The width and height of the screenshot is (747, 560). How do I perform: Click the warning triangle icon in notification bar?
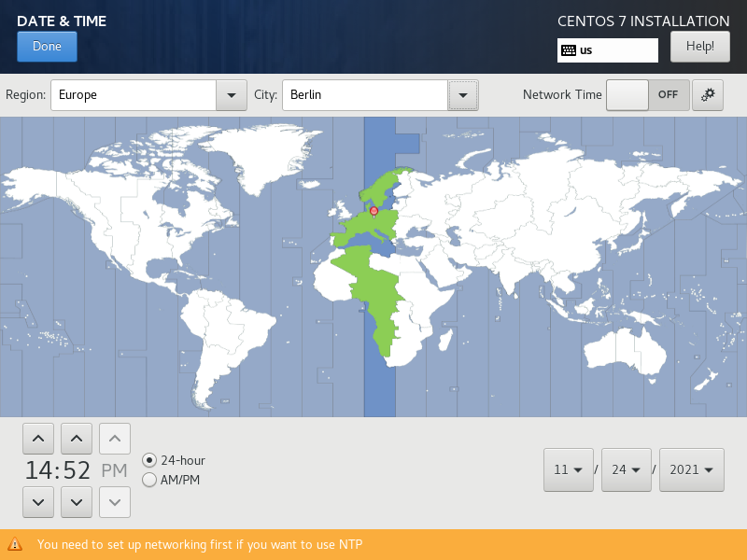pyautogui.click(x=15, y=544)
